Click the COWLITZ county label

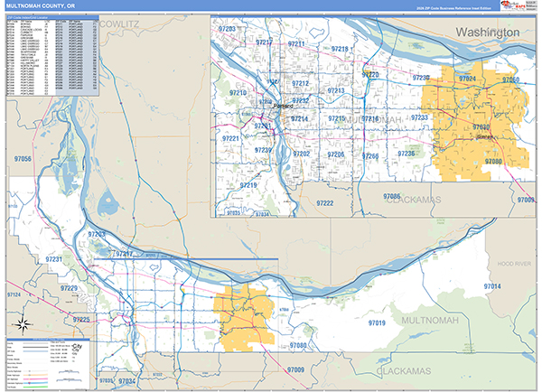(x=119, y=24)
